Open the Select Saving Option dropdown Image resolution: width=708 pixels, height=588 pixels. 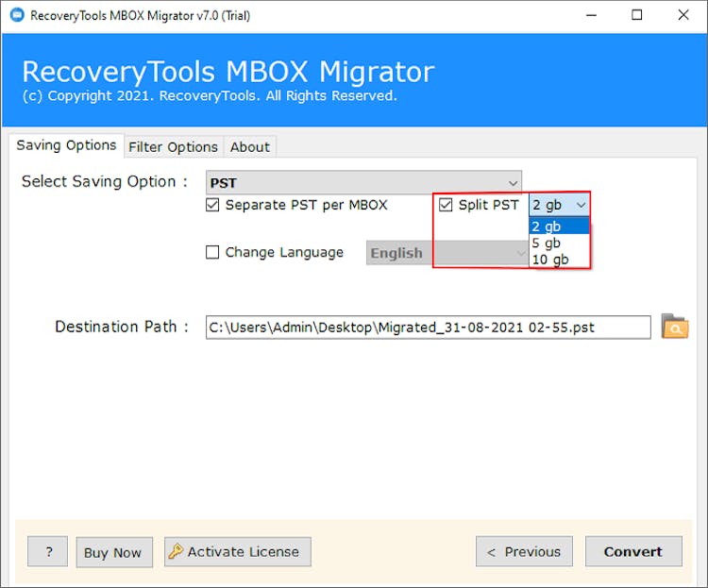363,182
